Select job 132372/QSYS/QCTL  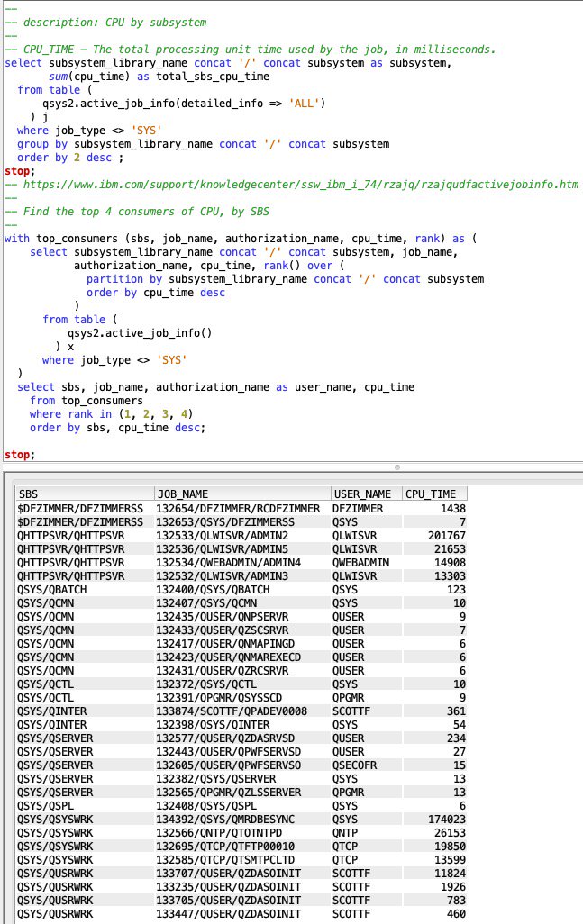click(x=206, y=684)
